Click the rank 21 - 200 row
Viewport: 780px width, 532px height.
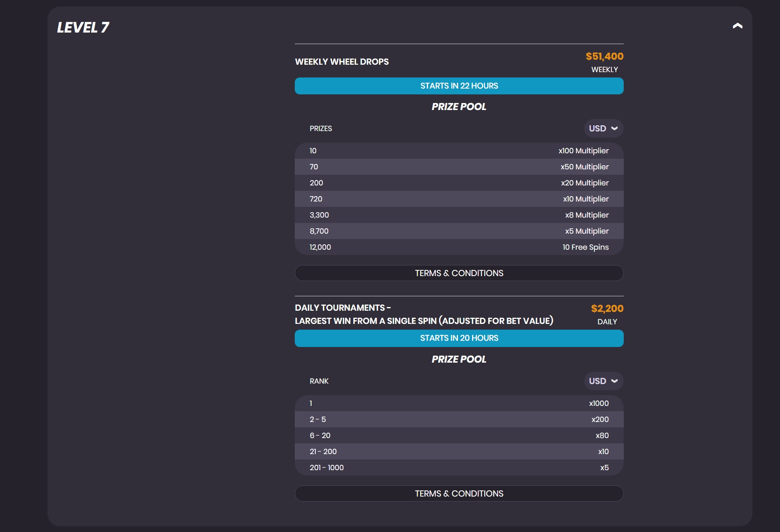459,452
